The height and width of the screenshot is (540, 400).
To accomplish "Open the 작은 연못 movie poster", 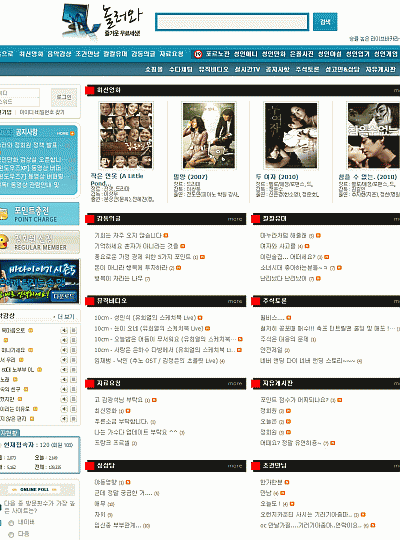I will 126,135.
